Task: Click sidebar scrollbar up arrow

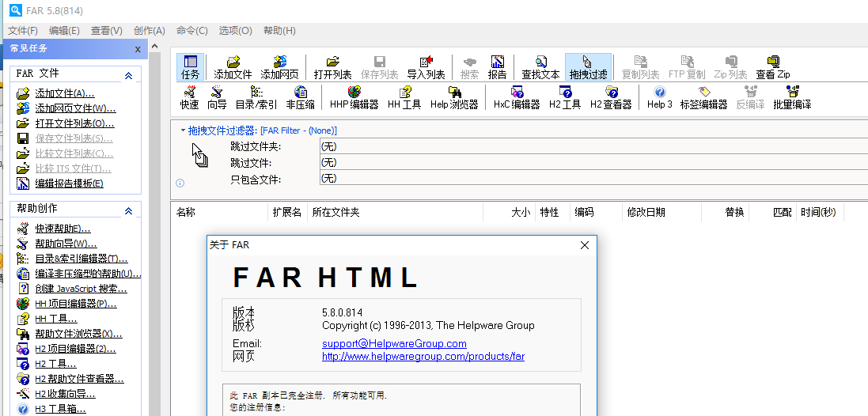Action: click(154, 47)
